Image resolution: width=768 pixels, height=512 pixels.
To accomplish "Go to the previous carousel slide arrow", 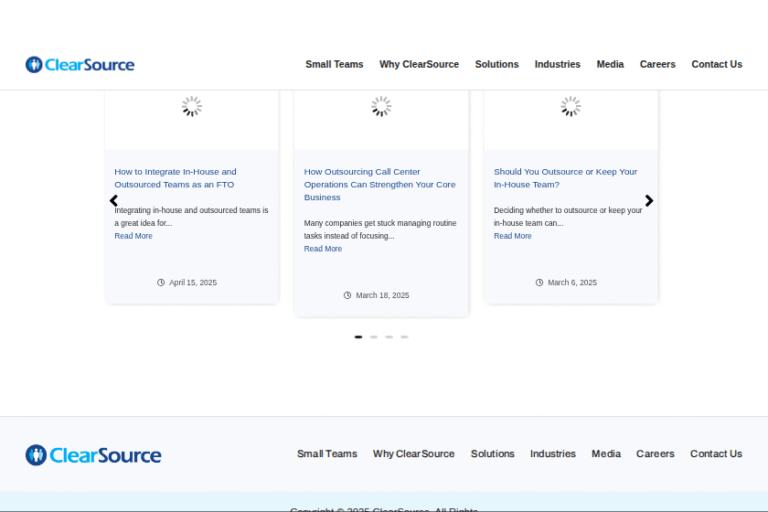I will (113, 201).
